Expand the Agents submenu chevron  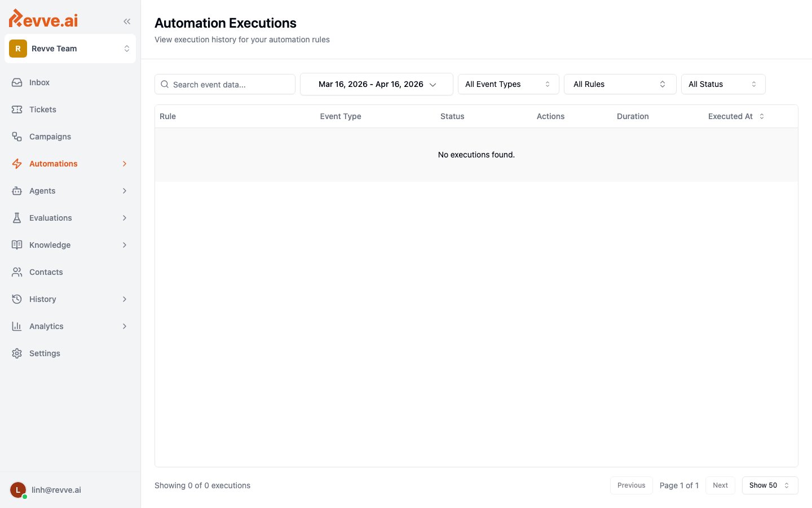tap(125, 191)
